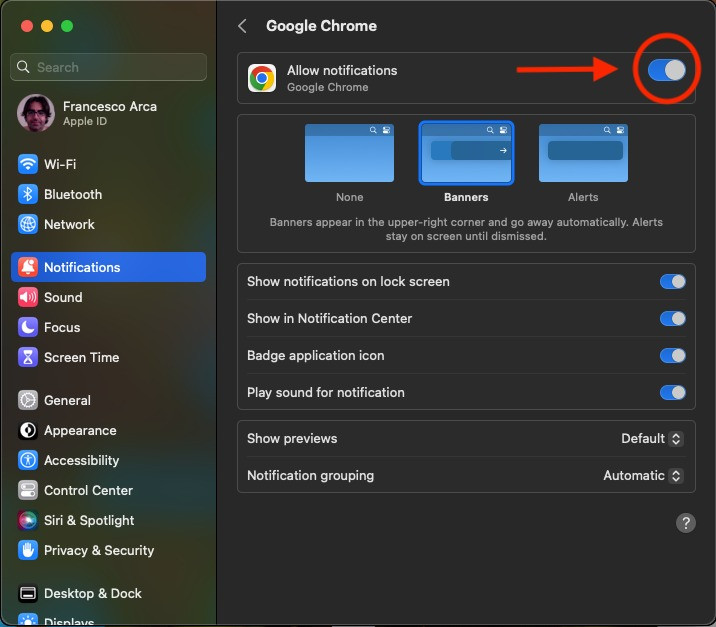
Task: Click Francesco Arca's profile picture
Action: point(36,113)
